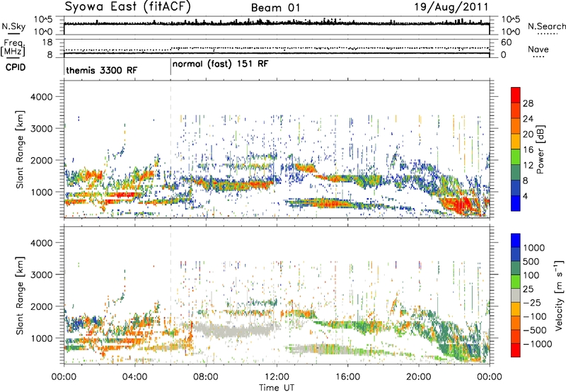Click the '3000' tick on velocity panel
This screenshot has width=566, height=392.
tap(41, 275)
